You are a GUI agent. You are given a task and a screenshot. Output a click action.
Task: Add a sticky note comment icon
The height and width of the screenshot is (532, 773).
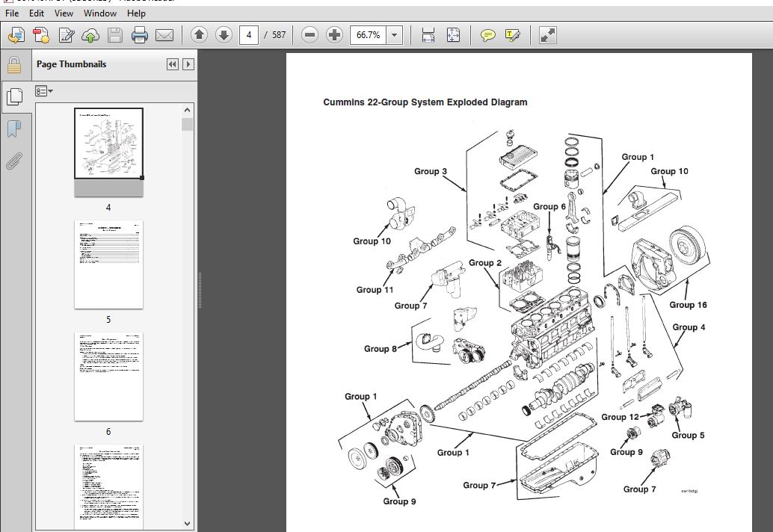488,35
